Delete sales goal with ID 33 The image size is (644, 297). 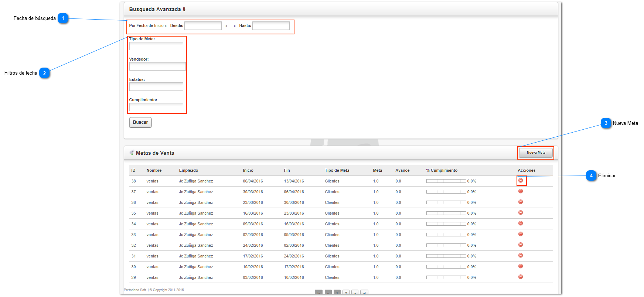(x=521, y=234)
